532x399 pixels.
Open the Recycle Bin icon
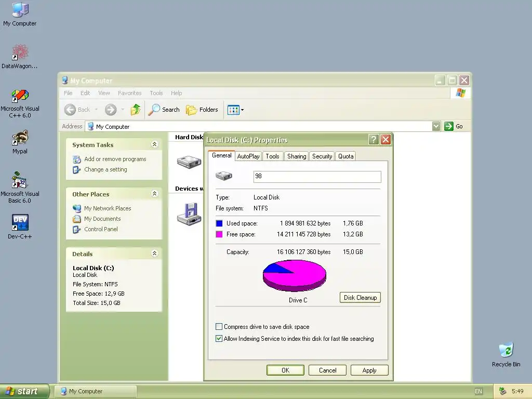(x=506, y=355)
